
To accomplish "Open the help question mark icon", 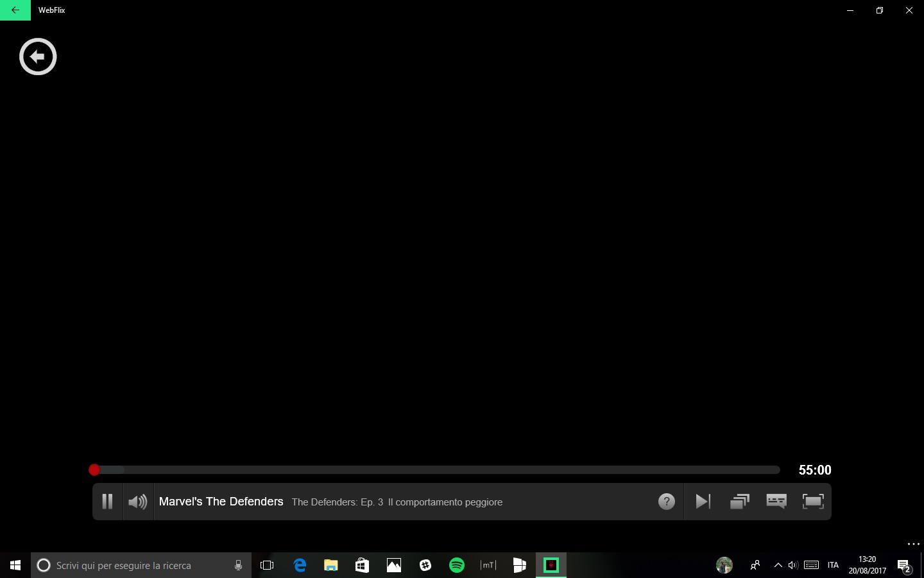I will click(667, 502).
